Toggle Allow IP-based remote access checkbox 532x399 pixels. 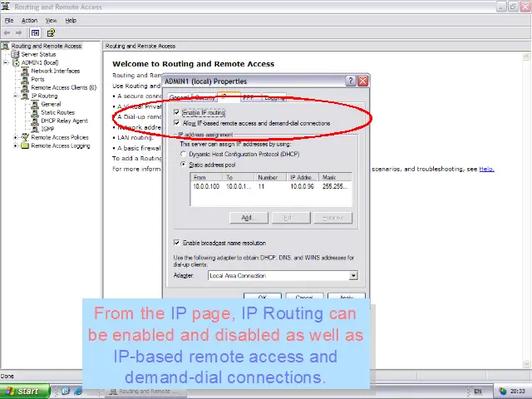click(176, 123)
